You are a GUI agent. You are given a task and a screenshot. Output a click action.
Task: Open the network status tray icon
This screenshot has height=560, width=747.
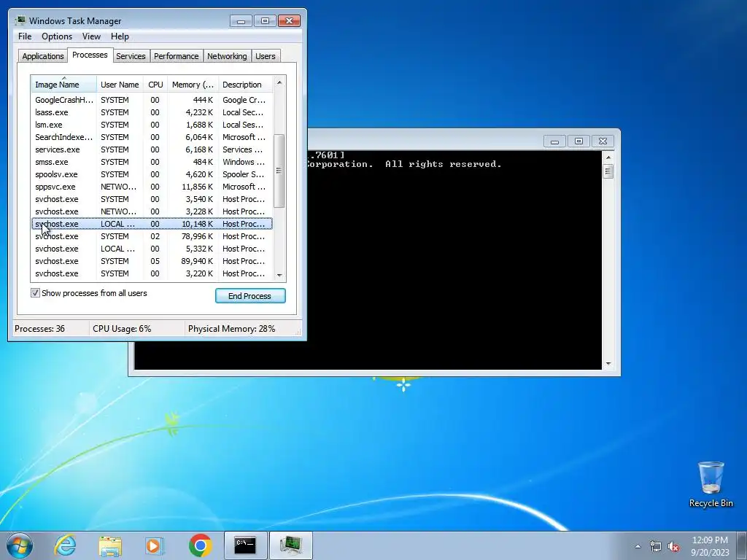[656, 547]
